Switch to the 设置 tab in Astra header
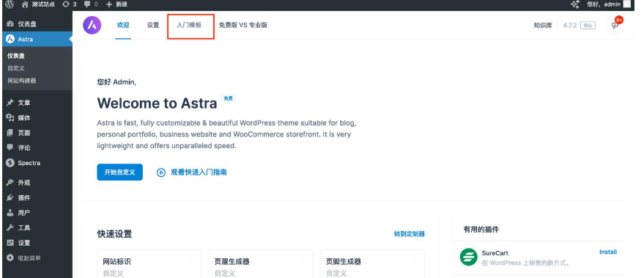 coord(153,25)
